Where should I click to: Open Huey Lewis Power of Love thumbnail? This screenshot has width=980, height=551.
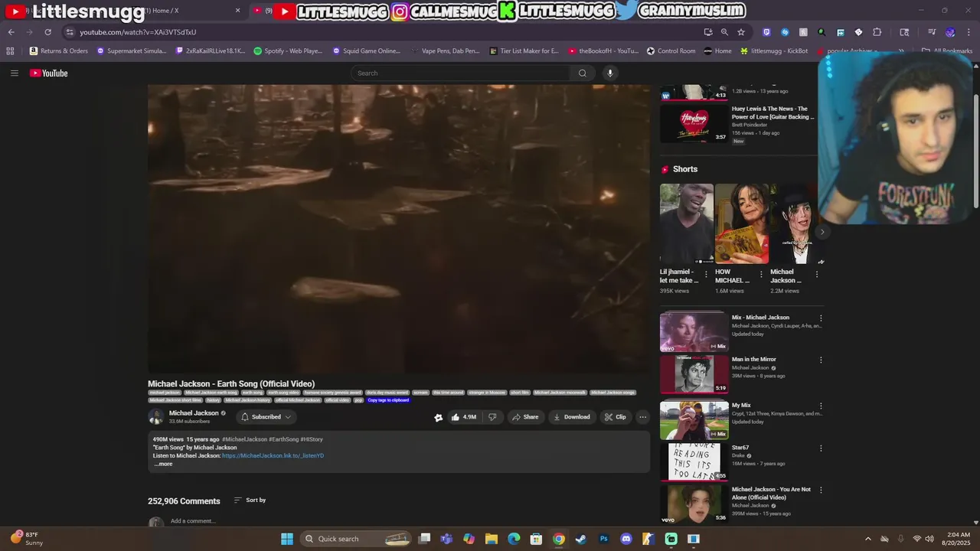(x=694, y=123)
